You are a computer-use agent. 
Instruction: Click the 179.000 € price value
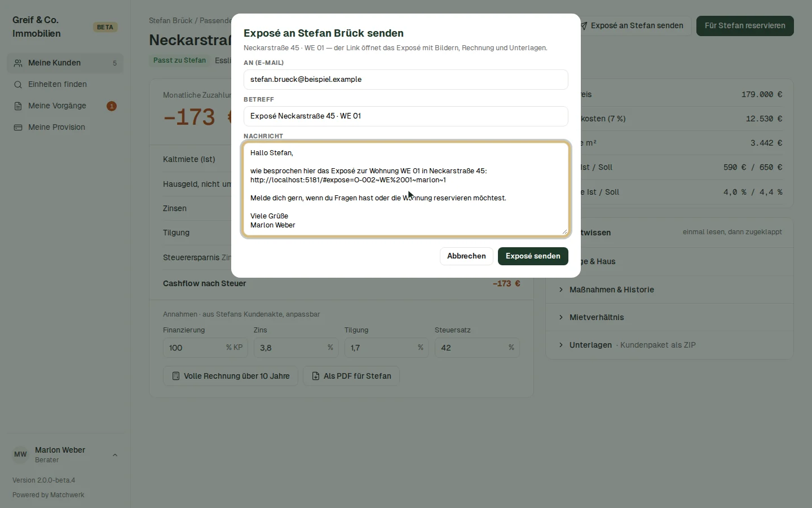click(762, 95)
